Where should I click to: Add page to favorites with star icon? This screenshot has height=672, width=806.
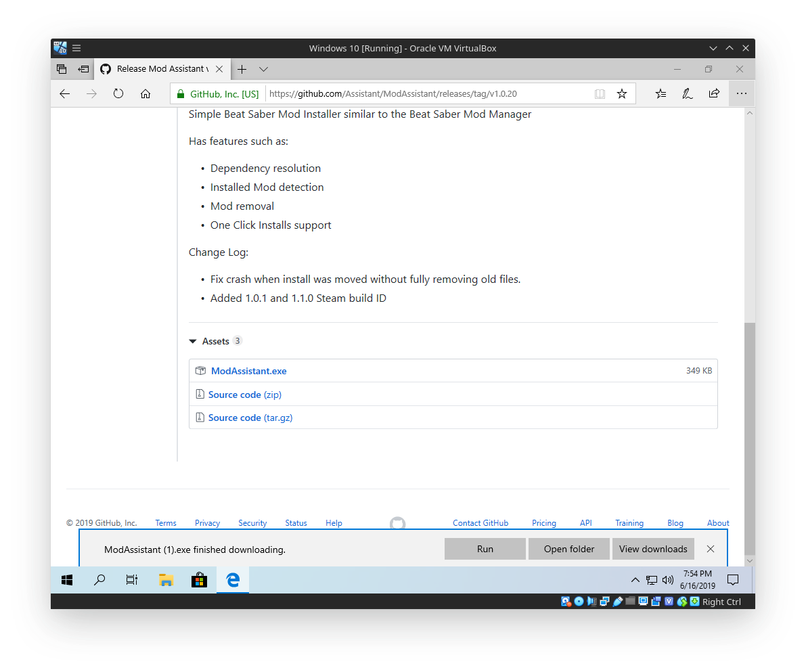coord(622,94)
